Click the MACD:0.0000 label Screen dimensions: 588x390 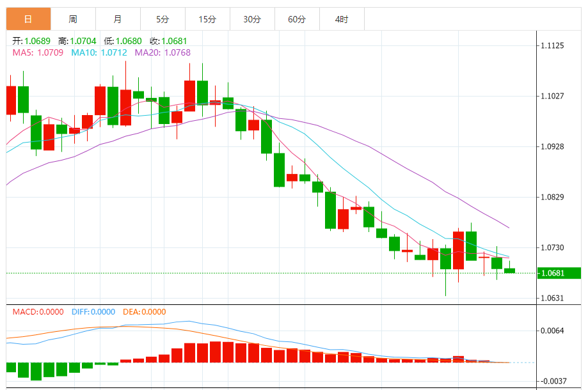click(38, 312)
